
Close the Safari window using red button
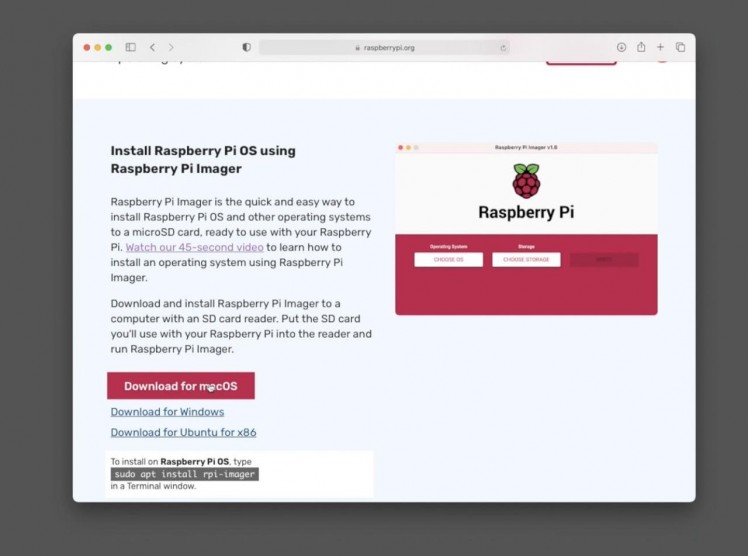click(x=87, y=48)
